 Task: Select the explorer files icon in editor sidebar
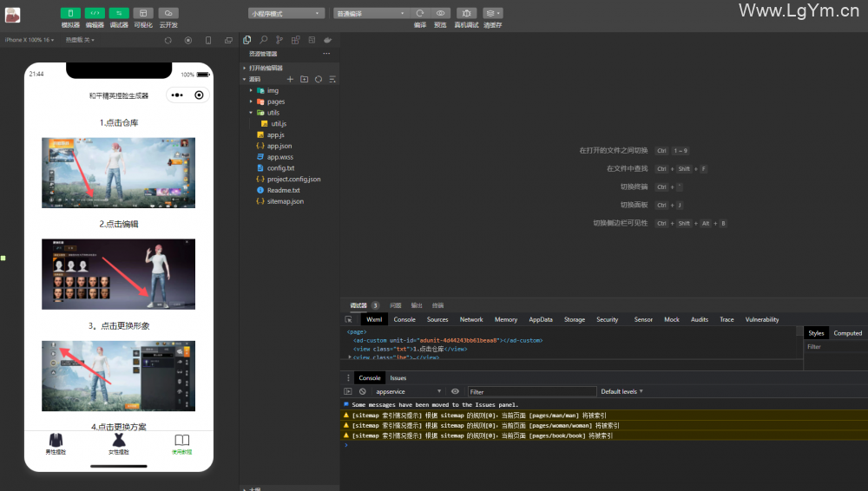pyautogui.click(x=247, y=40)
